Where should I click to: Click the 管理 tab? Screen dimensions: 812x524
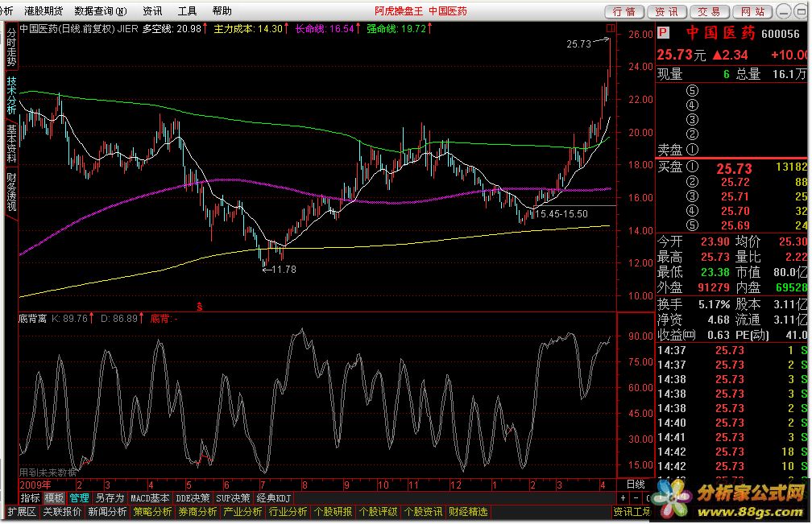(x=79, y=497)
